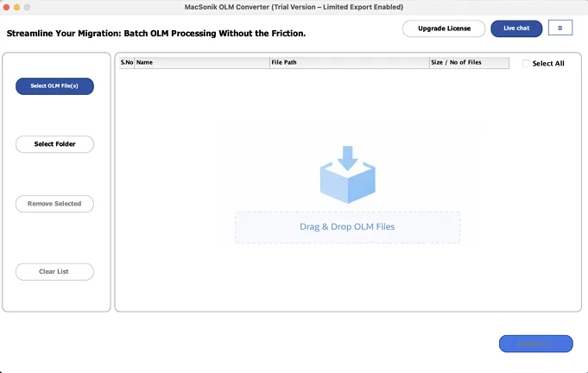Open the Upgrade License dialog

tap(444, 28)
